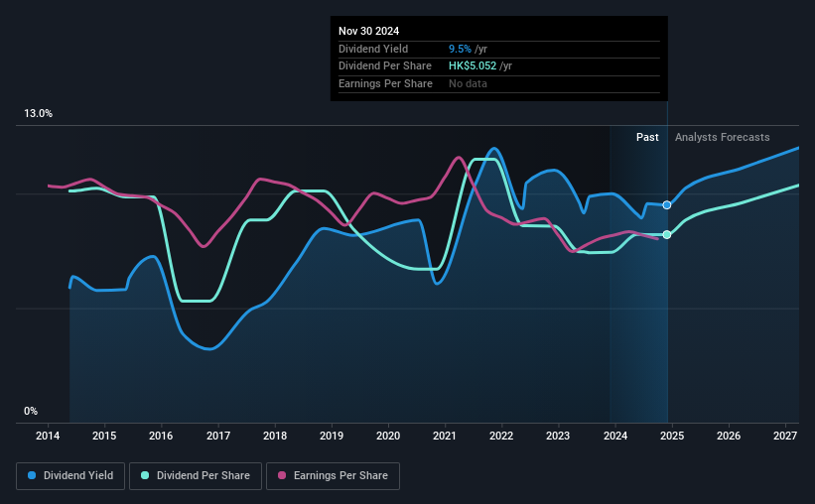The image size is (815, 504).
Task: Click the HK$5.052 dividend value
Action: pyautogui.click(x=473, y=66)
